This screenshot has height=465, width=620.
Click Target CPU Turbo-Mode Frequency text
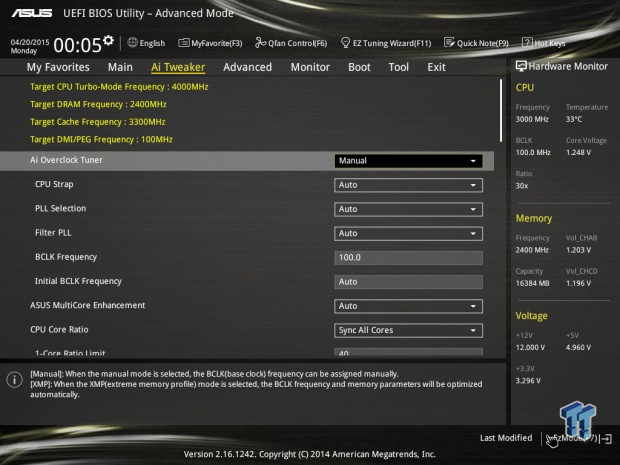[x=119, y=87]
